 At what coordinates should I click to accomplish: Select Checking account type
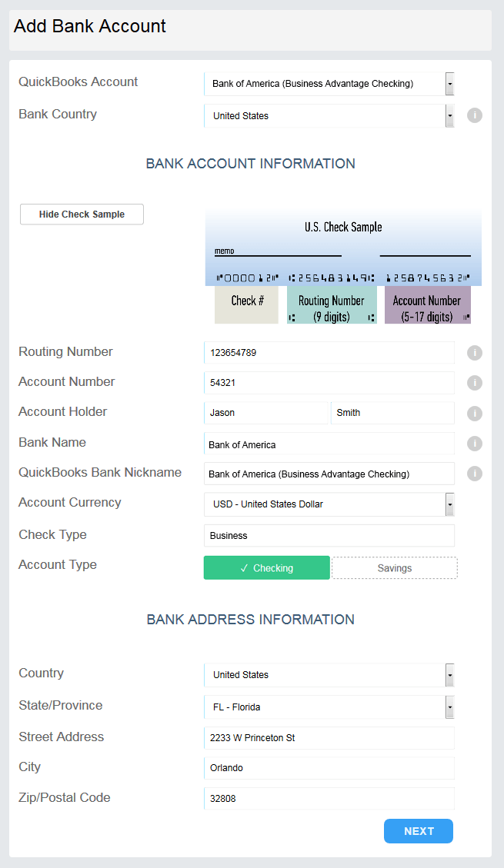point(267,568)
